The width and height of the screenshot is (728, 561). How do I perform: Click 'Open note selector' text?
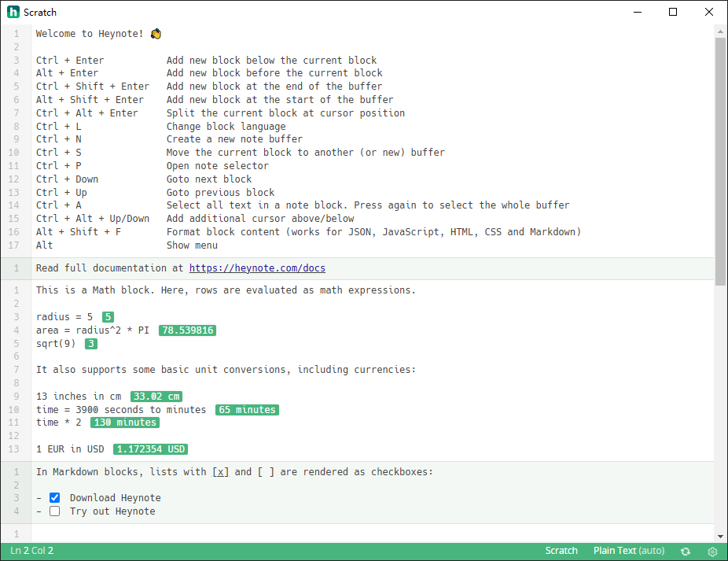point(217,166)
